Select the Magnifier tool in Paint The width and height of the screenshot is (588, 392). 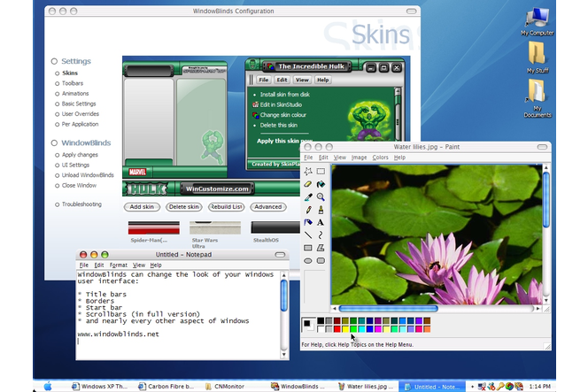click(x=321, y=196)
